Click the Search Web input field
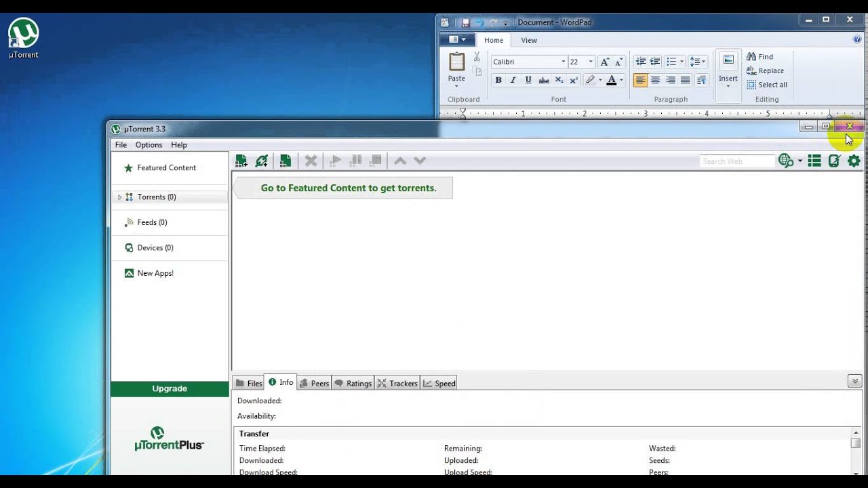The image size is (868, 488). point(737,161)
